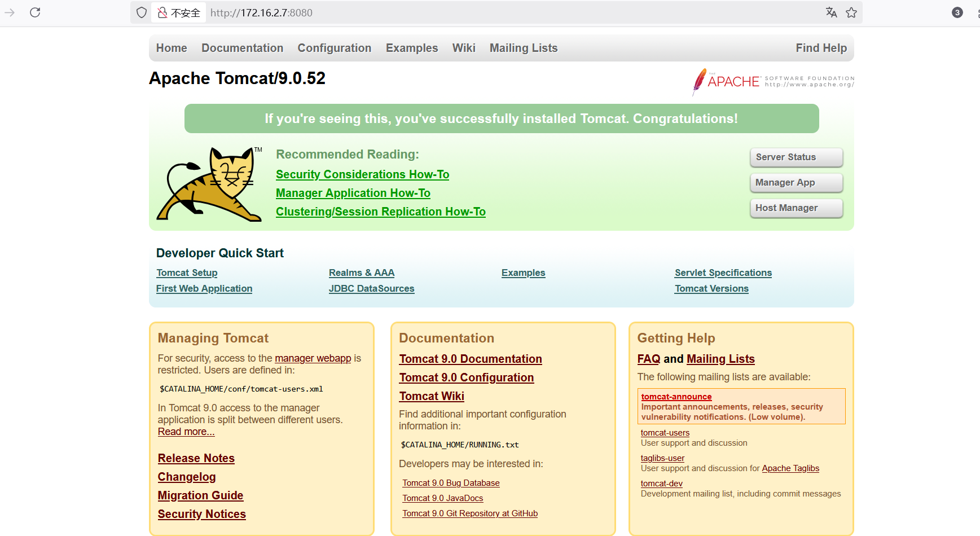Open the Migration Guide link
The image size is (980, 536).
click(x=200, y=495)
